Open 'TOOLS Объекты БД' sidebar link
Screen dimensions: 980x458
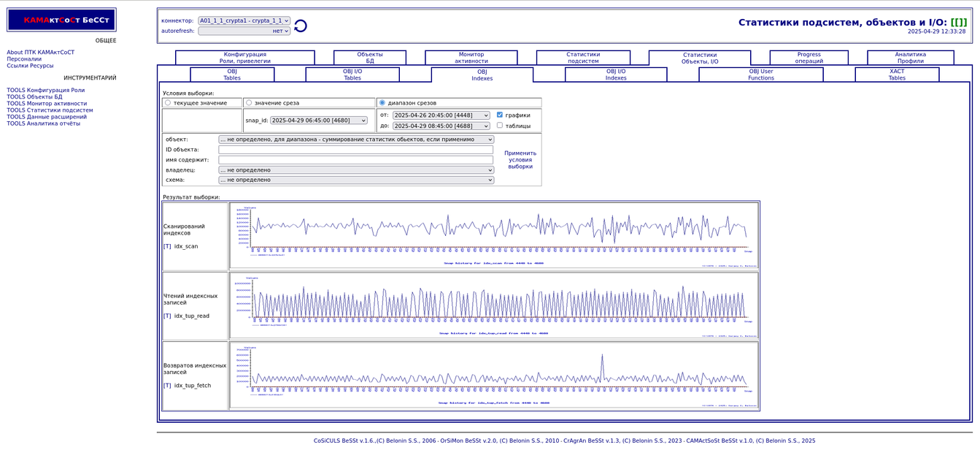click(34, 97)
